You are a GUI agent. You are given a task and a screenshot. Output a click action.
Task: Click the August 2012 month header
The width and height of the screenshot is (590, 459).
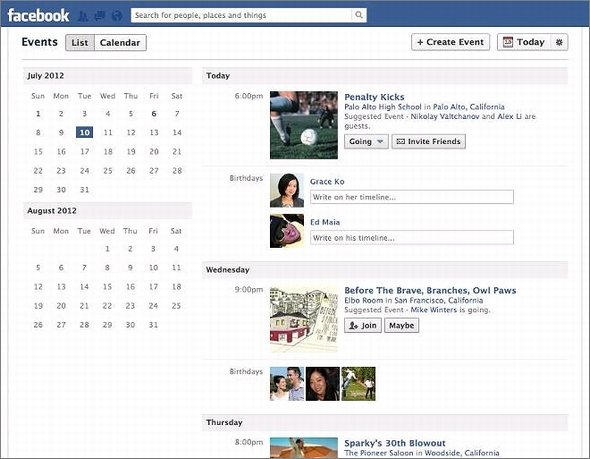[108, 211]
